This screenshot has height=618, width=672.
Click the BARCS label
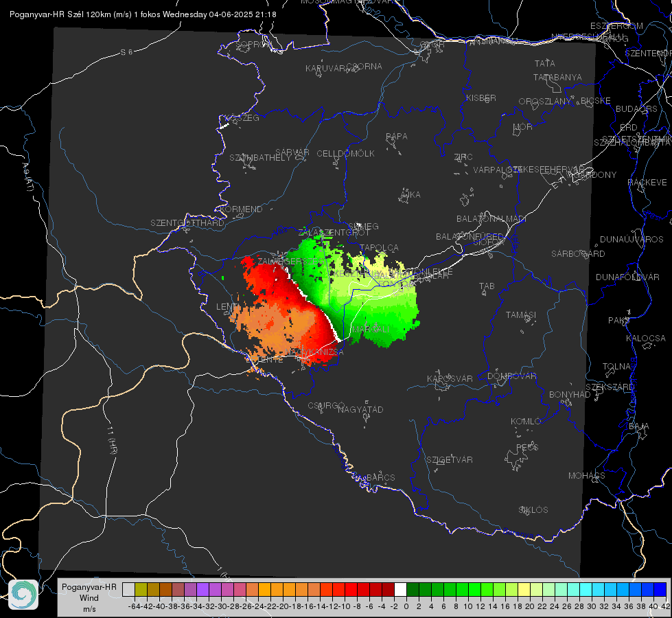380,477
